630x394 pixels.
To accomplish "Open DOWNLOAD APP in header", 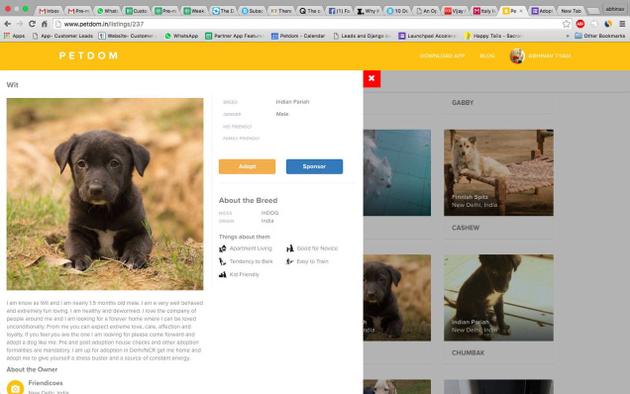I will (x=442, y=56).
